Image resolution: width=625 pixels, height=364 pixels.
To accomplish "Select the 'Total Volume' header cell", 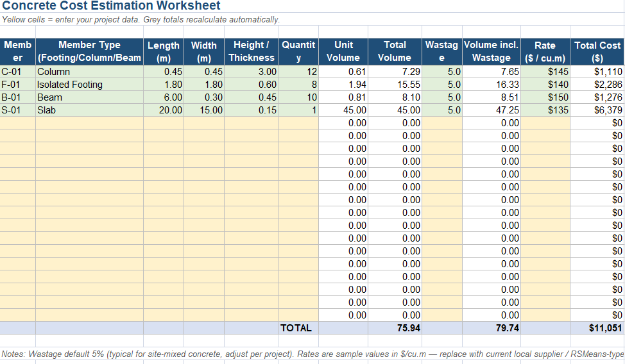I will (x=395, y=51).
